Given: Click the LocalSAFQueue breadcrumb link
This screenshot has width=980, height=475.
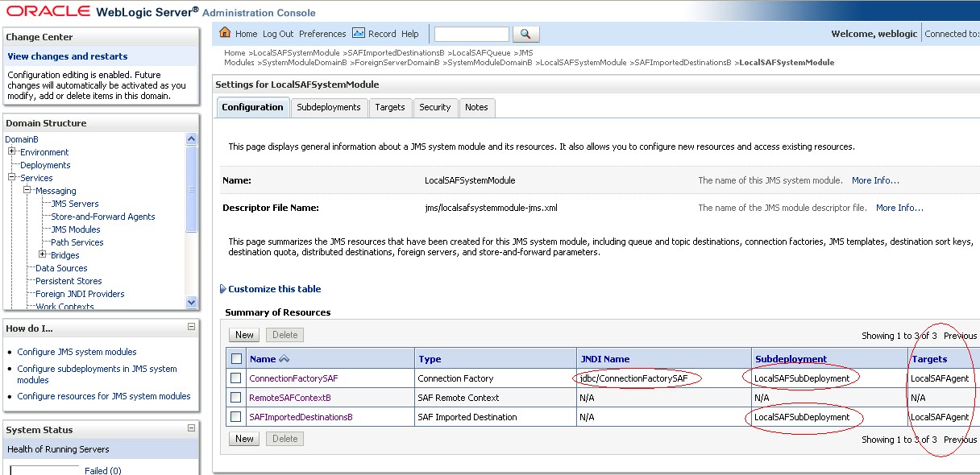Looking at the screenshot, I should pyautogui.click(x=481, y=53).
